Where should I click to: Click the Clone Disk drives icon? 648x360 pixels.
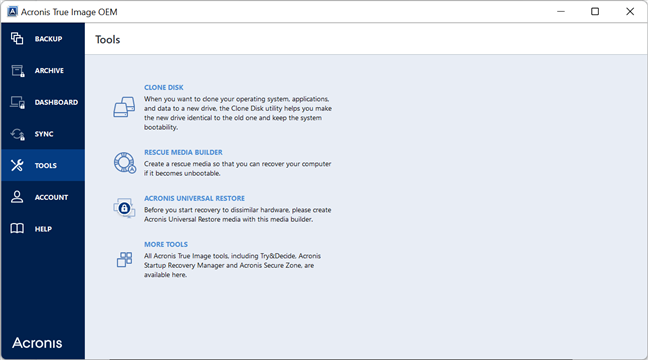(124, 107)
